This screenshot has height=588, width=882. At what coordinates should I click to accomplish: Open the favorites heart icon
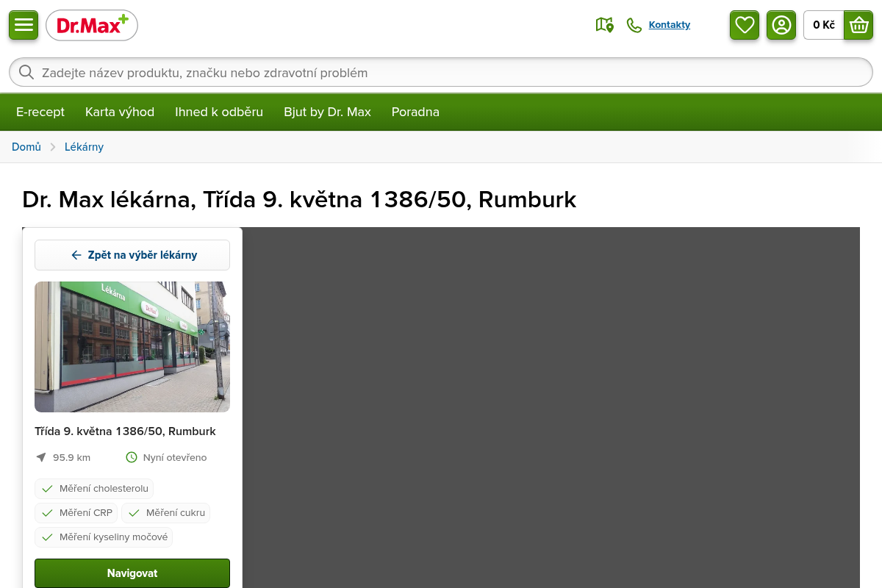point(745,25)
